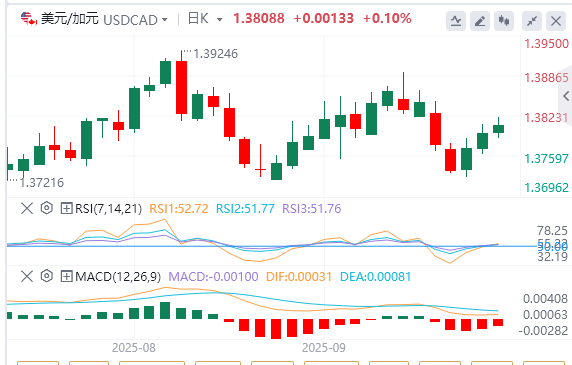572x365 pixels.
Task: Click the 1.39500 price axis label
Action: tap(546, 44)
